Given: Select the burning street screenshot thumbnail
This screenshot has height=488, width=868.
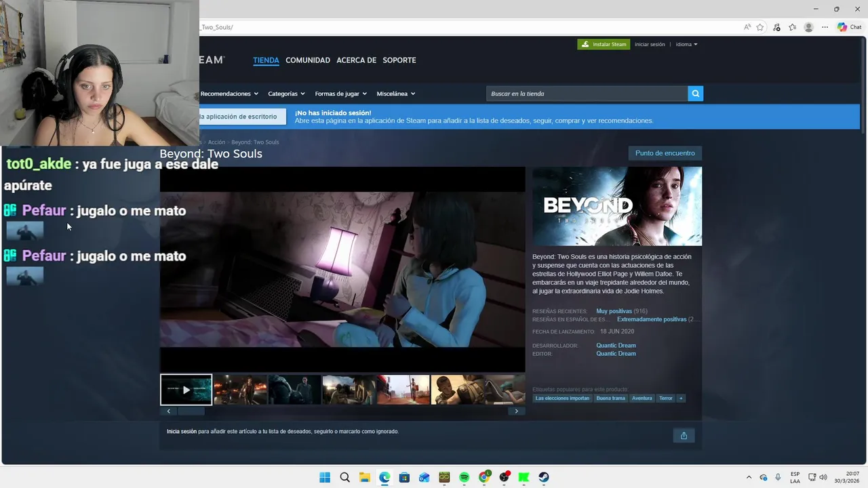Looking at the screenshot, I should coord(240,390).
